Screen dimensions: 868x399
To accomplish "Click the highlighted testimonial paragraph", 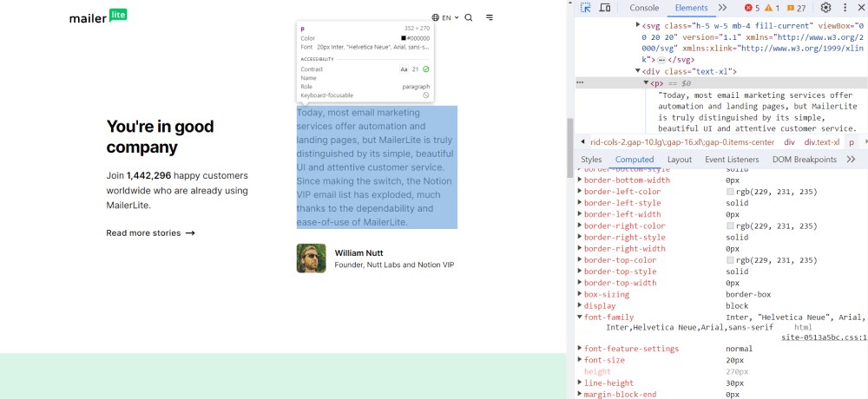I will click(x=377, y=167).
